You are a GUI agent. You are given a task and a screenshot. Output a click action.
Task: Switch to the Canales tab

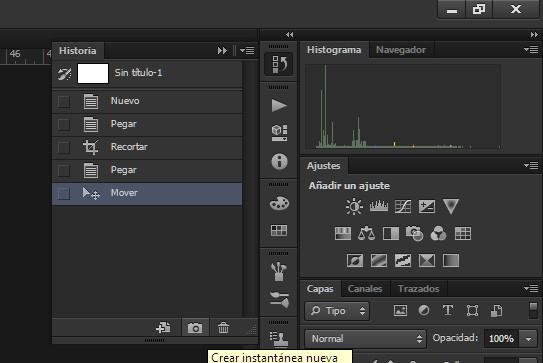point(365,289)
